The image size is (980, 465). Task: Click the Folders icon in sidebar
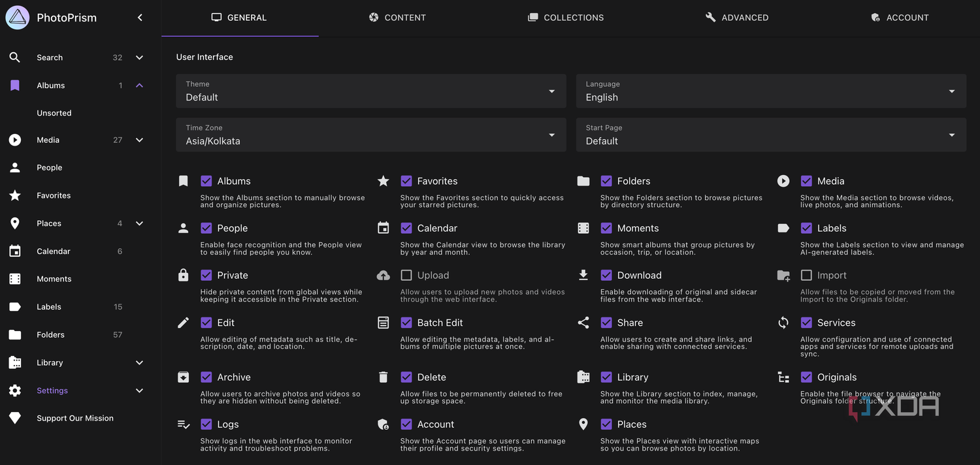pyautogui.click(x=15, y=335)
